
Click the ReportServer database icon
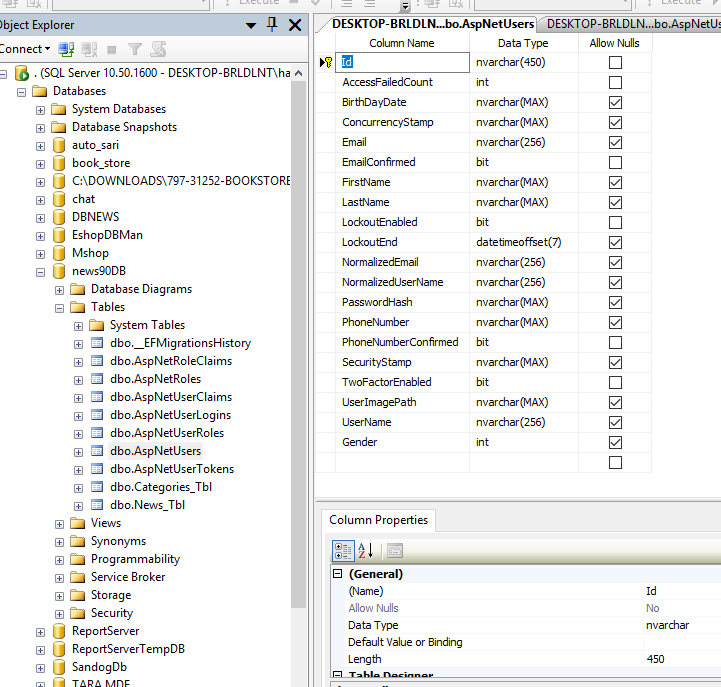coord(59,631)
